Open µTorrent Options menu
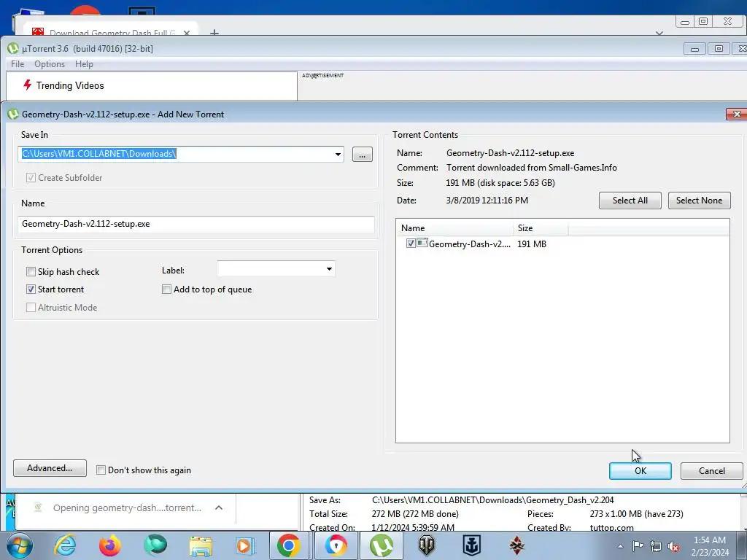 (x=50, y=64)
